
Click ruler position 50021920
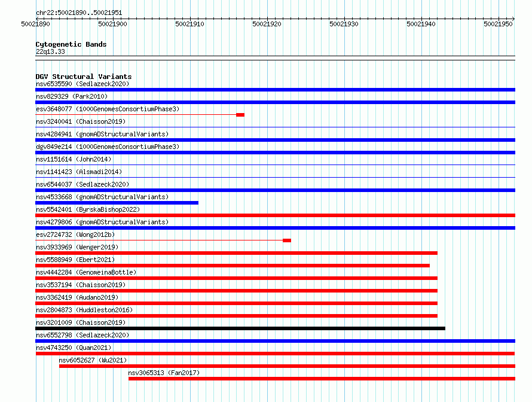pos(267,24)
